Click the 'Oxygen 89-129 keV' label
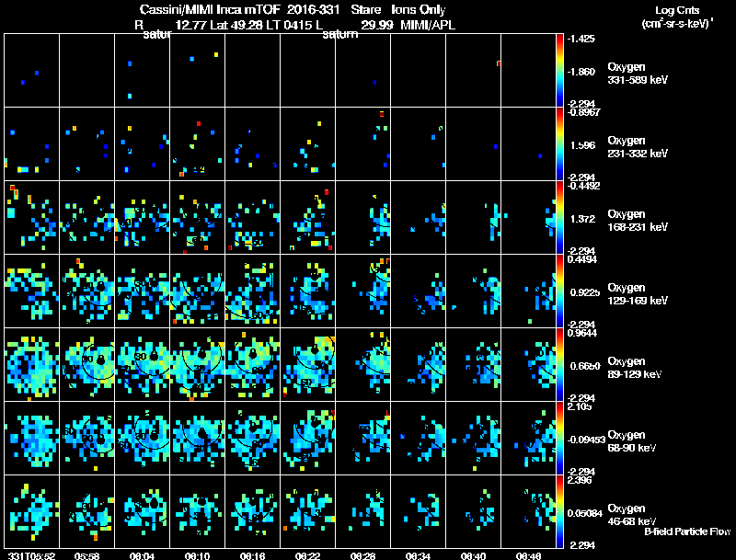This screenshot has width=736, height=560. (x=635, y=368)
